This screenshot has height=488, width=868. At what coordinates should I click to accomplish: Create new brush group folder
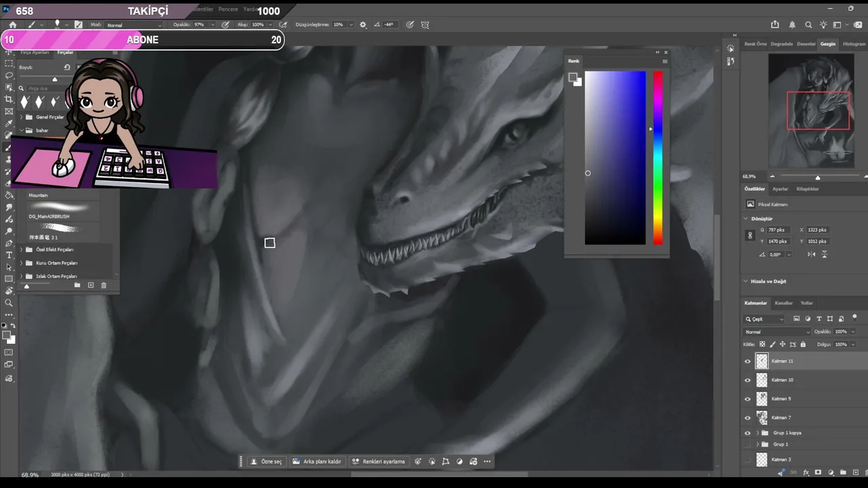pyautogui.click(x=77, y=285)
